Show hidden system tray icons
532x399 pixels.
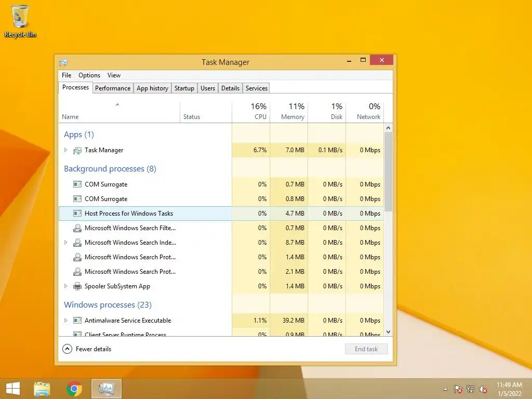[445, 389]
